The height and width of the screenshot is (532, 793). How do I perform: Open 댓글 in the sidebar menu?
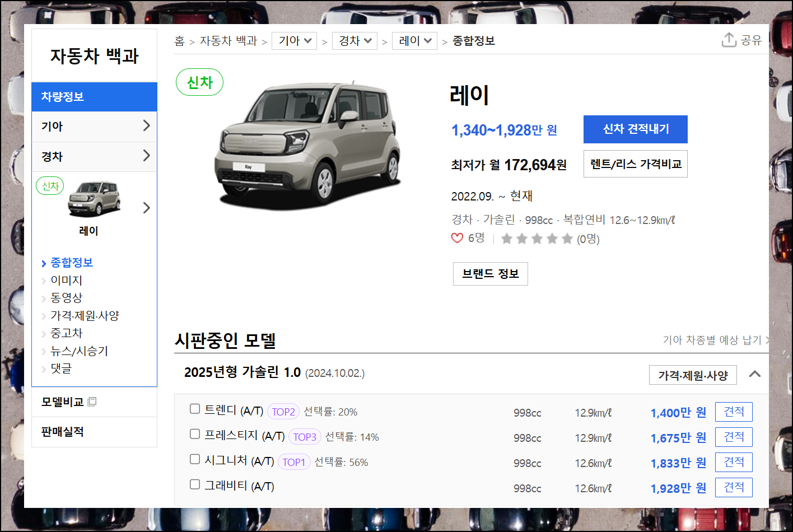[x=61, y=368]
